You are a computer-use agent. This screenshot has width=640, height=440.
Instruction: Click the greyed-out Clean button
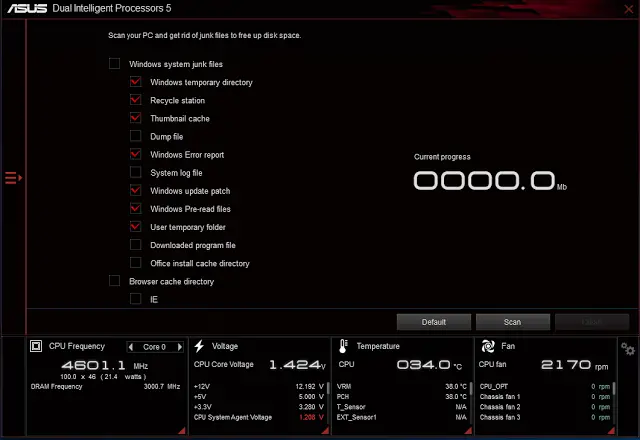tap(592, 322)
